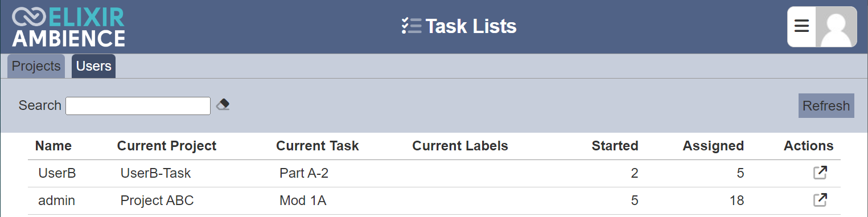Focus the Search input field
This screenshot has width=868, height=217.
tap(138, 106)
